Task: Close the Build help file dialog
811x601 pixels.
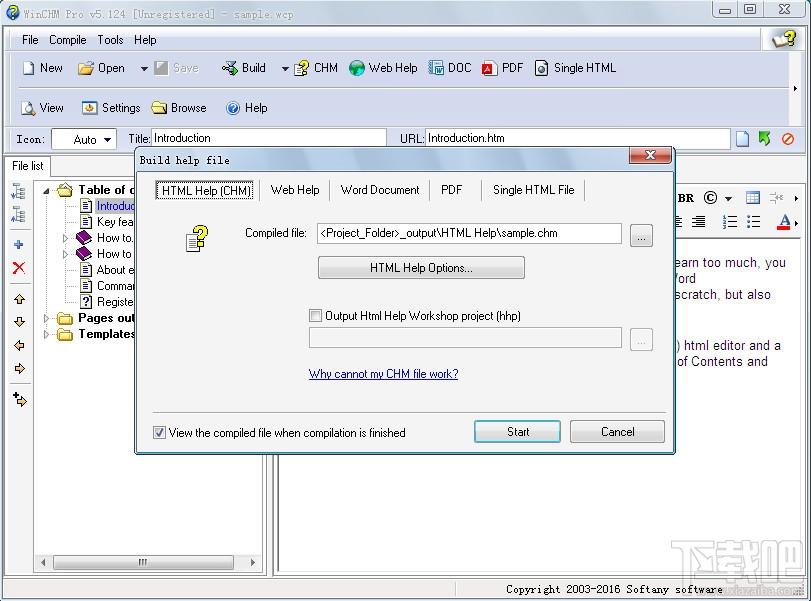Action: pyautogui.click(x=651, y=155)
